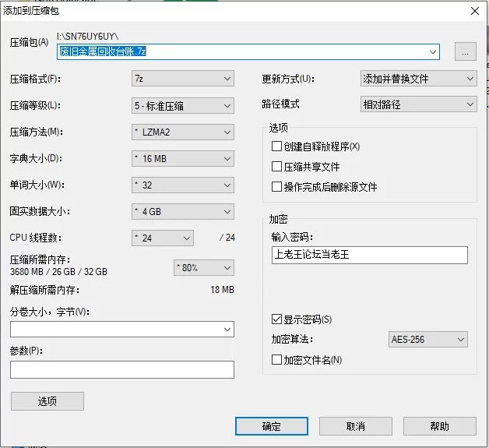489x448 pixels.
Task: Open the 压缩等级 5-标准压缩 dropdown
Action: (183, 106)
